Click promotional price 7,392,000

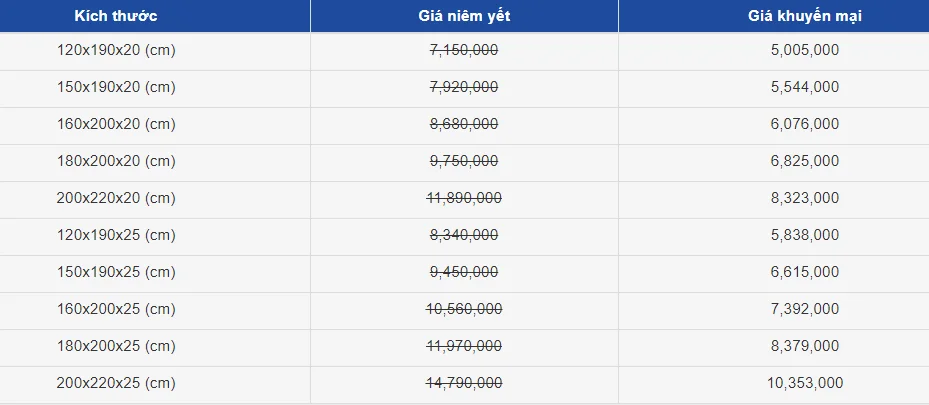[x=805, y=309]
